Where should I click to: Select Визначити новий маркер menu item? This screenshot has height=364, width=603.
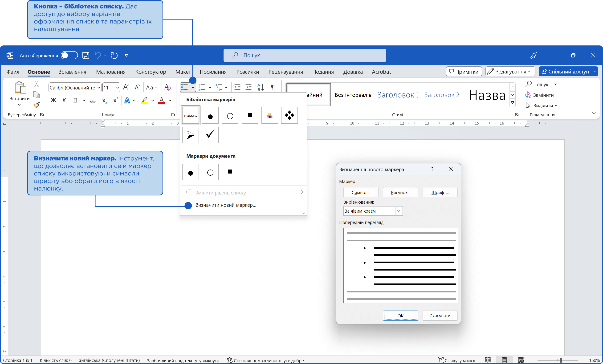point(226,205)
